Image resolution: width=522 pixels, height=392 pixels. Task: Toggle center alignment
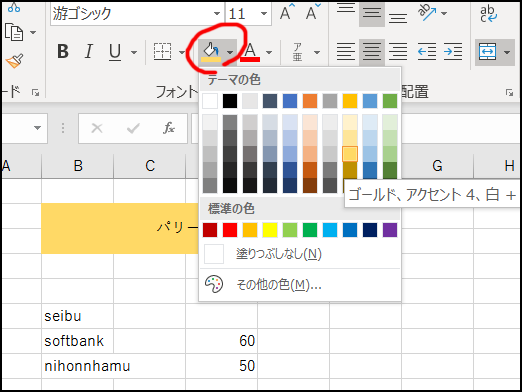tap(372, 52)
